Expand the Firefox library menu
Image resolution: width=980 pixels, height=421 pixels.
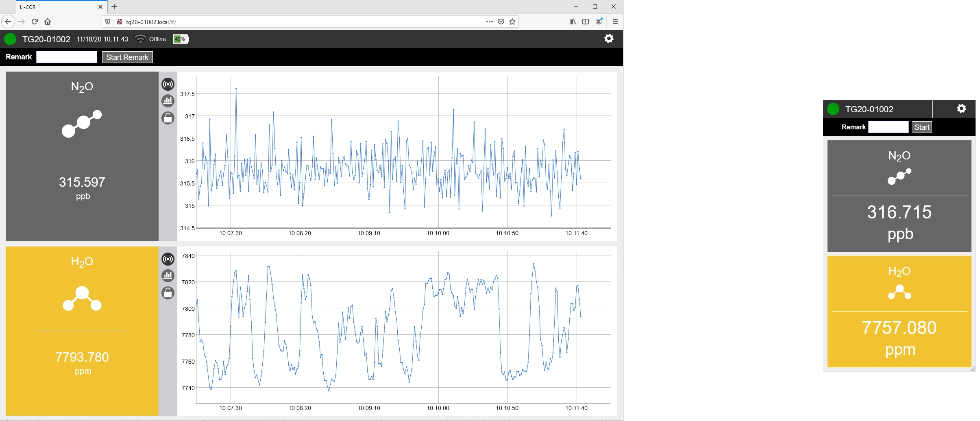click(573, 22)
